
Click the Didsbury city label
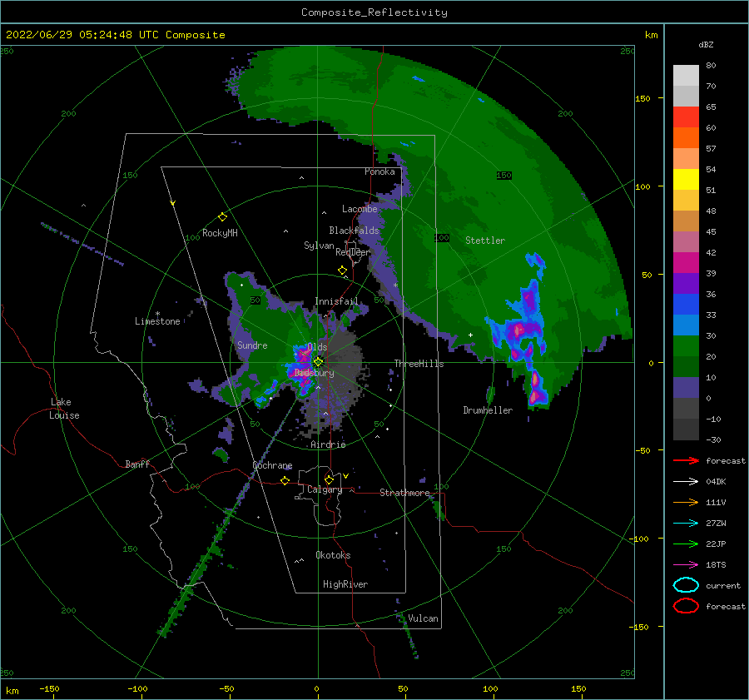[315, 373]
